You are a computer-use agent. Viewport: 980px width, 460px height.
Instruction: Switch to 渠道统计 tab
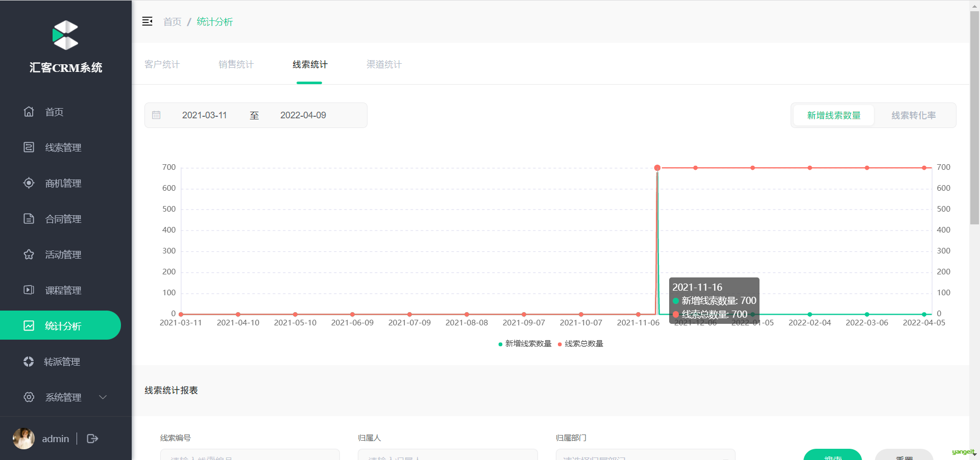pos(384,64)
